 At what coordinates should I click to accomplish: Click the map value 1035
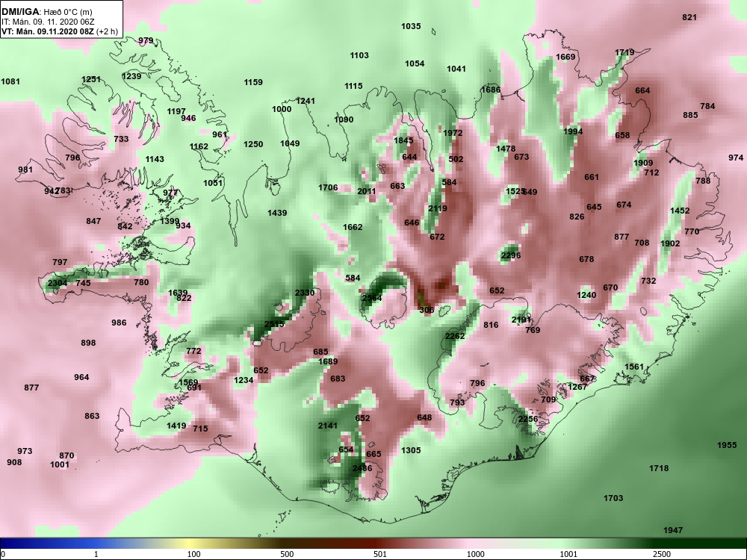(411, 26)
